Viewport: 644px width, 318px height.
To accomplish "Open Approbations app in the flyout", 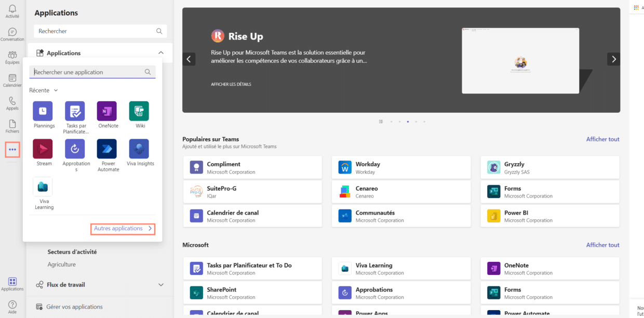I will click(x=76, y=155).
